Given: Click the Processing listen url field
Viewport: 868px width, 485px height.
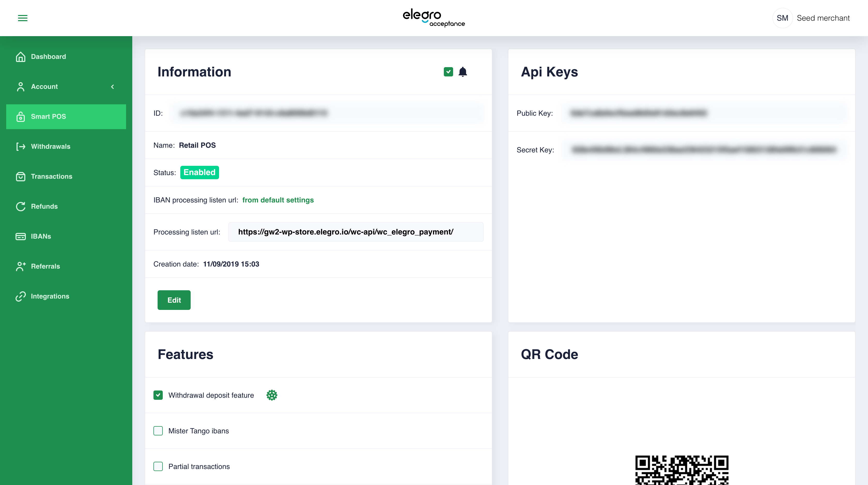Looking at the screenshot, I should tap(355, 232).
